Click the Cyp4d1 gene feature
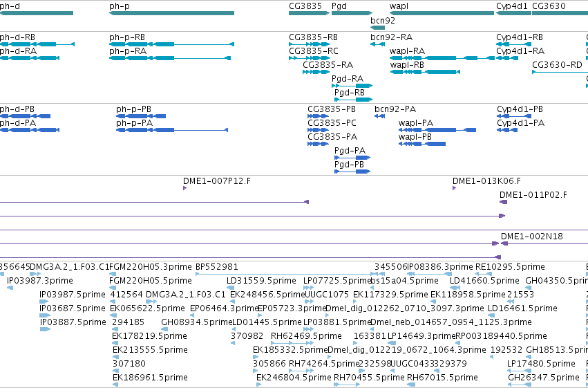The image size is (588, 388). pyautogui.click(x=514, y=13)
